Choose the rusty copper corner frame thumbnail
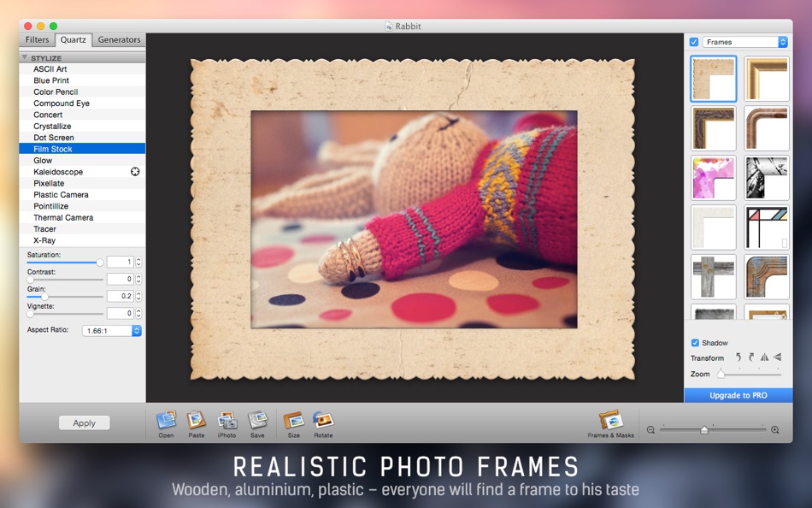The image size is (812, 508). click(x=767, y=277)
